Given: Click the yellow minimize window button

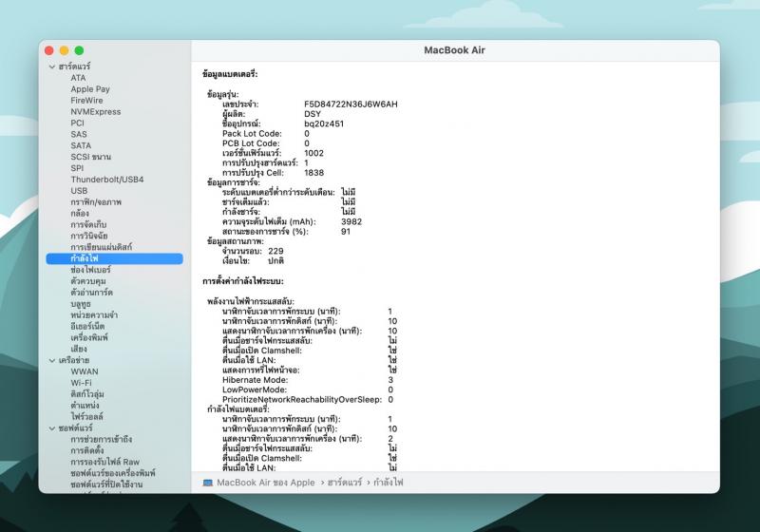Looking at the screenshot, I should pyautogui.click(x=65, y=49).
